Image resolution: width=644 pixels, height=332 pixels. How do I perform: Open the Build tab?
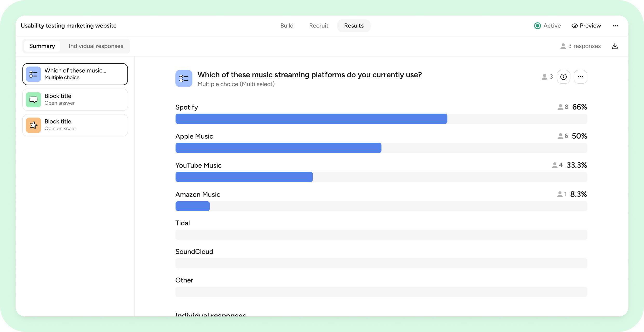click(287, 25)
